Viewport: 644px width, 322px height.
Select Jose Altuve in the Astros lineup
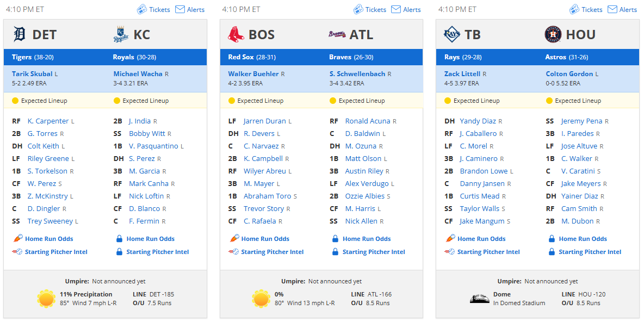click(x=579, y=146)
